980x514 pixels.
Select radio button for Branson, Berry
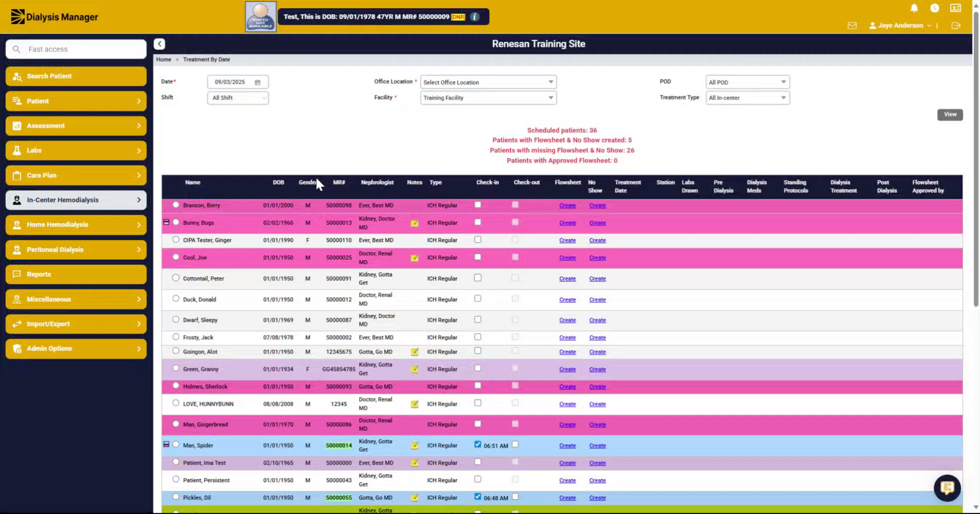176,205
